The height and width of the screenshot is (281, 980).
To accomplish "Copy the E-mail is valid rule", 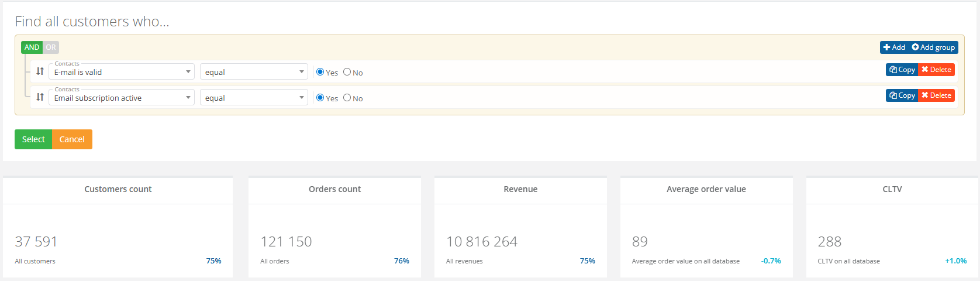I will click(x=902, y=70).
